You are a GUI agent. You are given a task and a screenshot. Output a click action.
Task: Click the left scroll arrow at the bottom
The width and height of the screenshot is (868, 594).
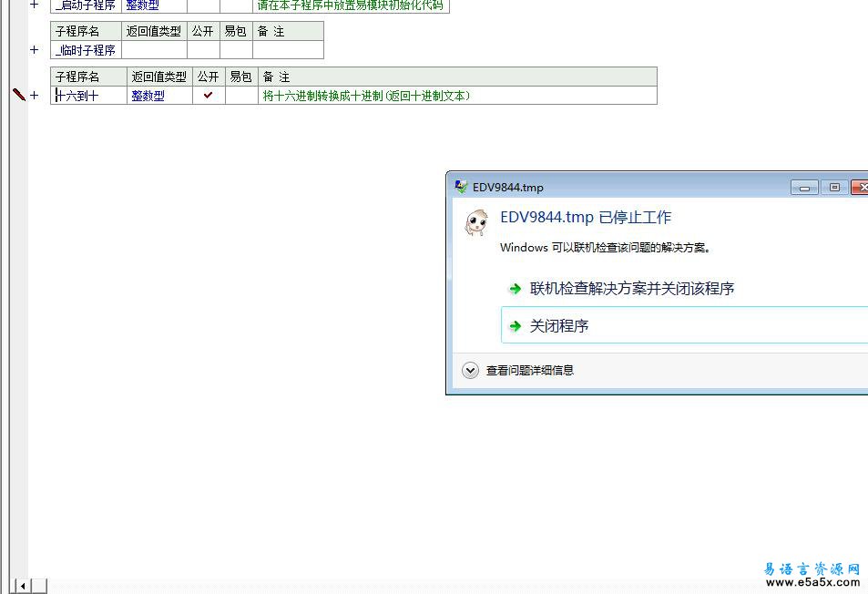click(22, 586)
